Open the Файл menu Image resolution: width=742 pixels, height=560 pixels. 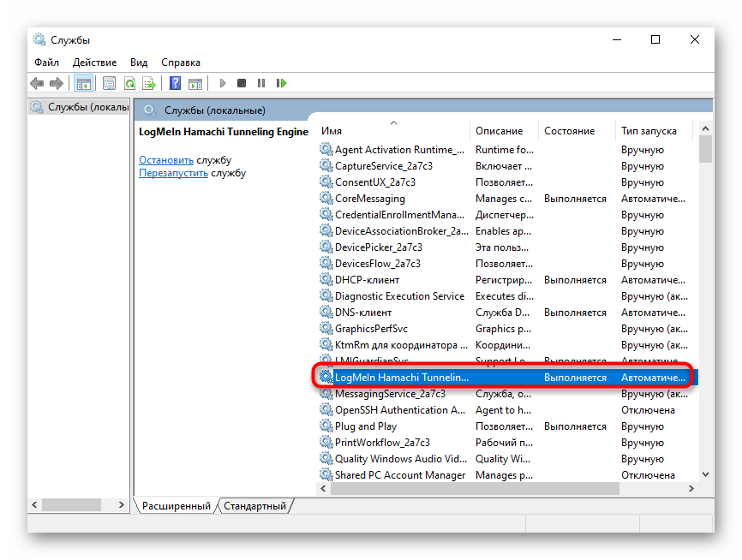[x=47, y=63]
